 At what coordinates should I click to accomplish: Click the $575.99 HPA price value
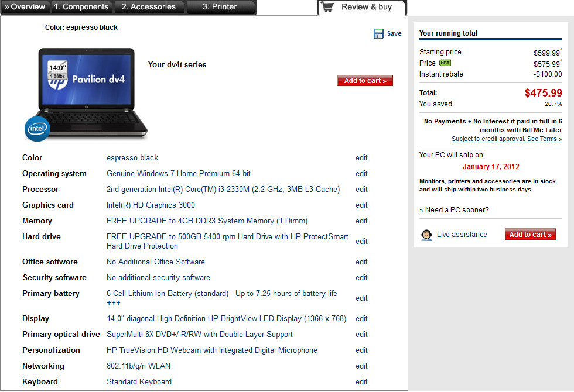546,64
